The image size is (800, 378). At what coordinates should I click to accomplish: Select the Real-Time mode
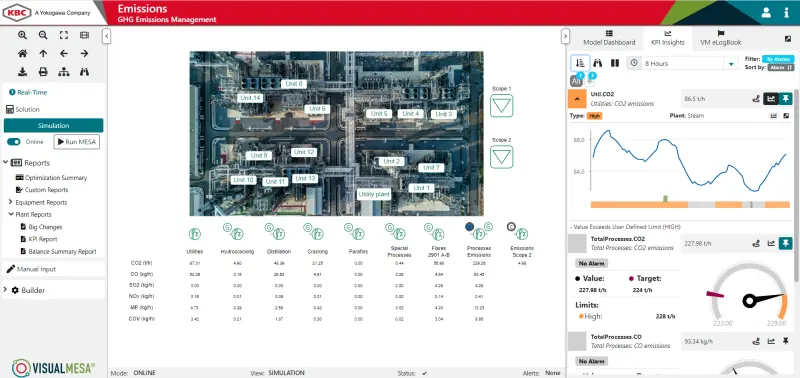[29, 92]
